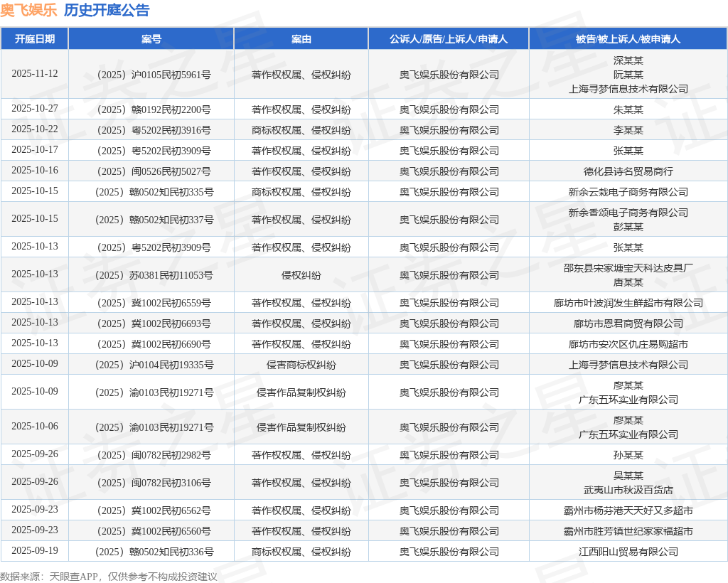This screenshot has width=728, height=583.
Task: Click defendant 唐某某
Action: point(628,282)
